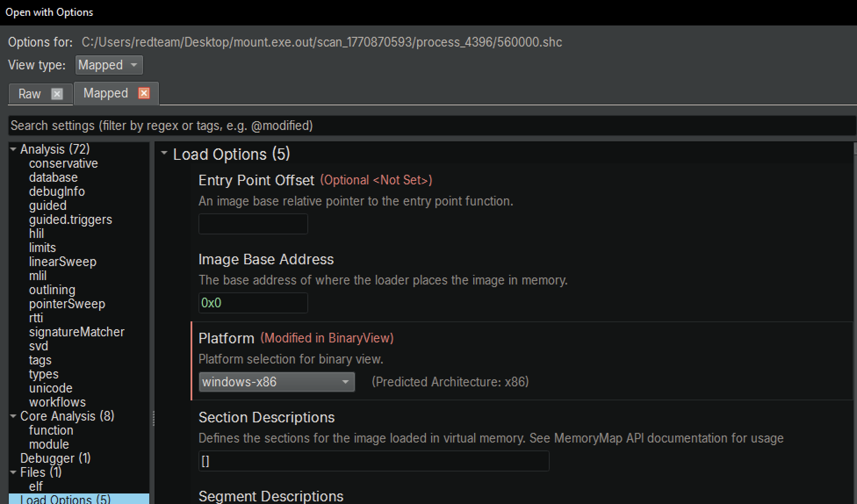Screen dimensions: 857x504
Task: Select tags in the Analysis tree
Action: 40,360
